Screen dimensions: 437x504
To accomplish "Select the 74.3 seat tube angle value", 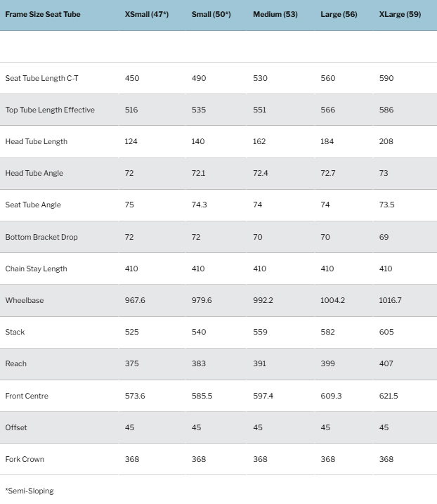I will point(199,205).
